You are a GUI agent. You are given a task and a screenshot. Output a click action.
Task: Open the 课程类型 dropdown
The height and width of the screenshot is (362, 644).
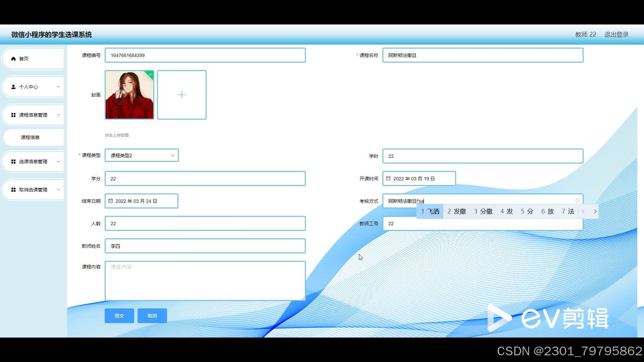142,156
